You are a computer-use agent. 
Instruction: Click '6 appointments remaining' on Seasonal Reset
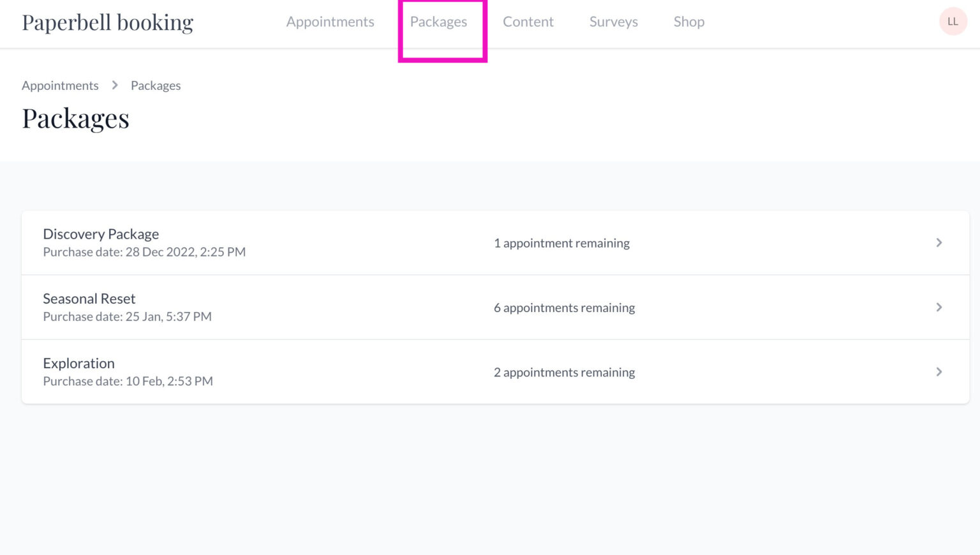pos(564,307)
